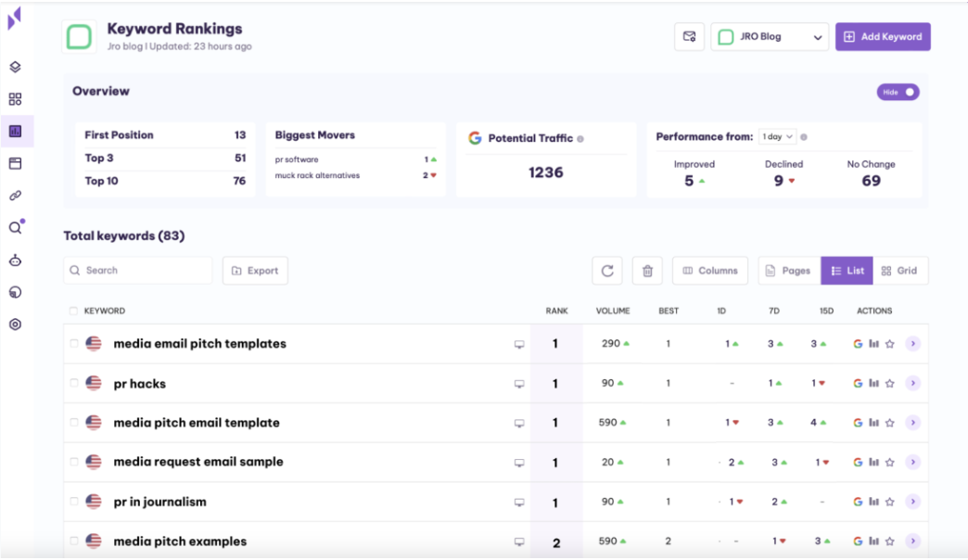Screen dimensions: 968x560
Task: Star the media email pitch templates keyword
Action: tap(889, 344)
